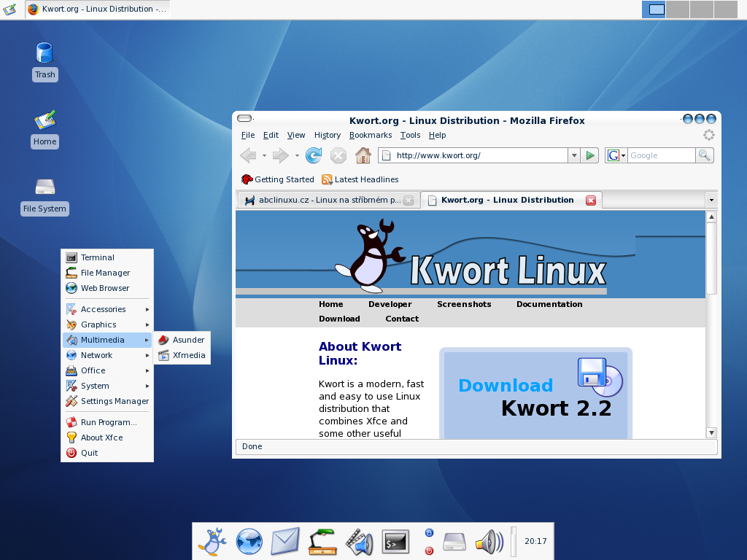Open the Latest Headlines feed bookmark
This screenshot has height=560, width=747.
click(x=360, y=179)
